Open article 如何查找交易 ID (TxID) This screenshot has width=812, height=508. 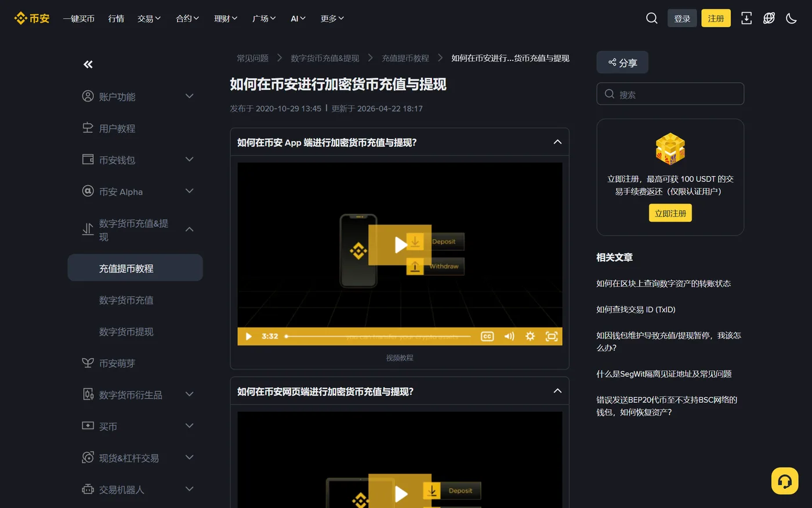click(636, 309)
